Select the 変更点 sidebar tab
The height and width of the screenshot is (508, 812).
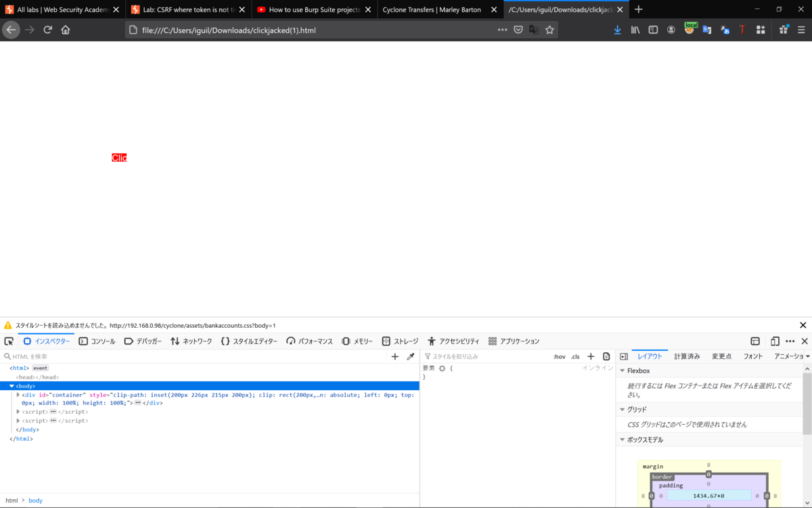(721, 356)
